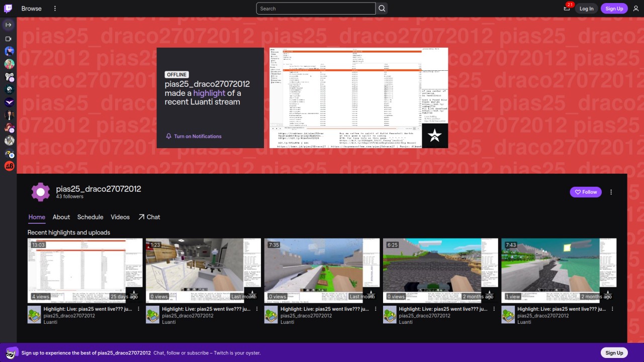The height and width of the screenshot is (362, 644).
Task: Click the Luanti link under 7:43 video
Action: pyautogui.click(x=524, y=322)
